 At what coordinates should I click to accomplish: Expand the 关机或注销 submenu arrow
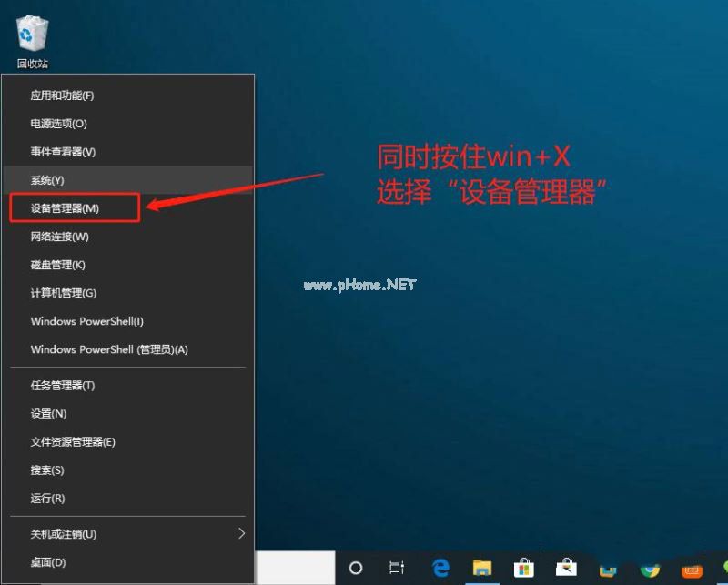click(x=241, y=534)
